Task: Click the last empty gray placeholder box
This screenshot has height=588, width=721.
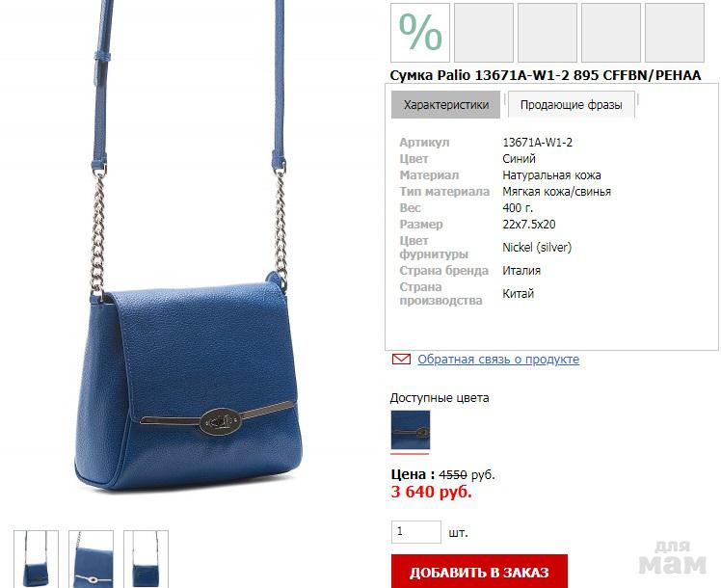Action: click(675, 33)
